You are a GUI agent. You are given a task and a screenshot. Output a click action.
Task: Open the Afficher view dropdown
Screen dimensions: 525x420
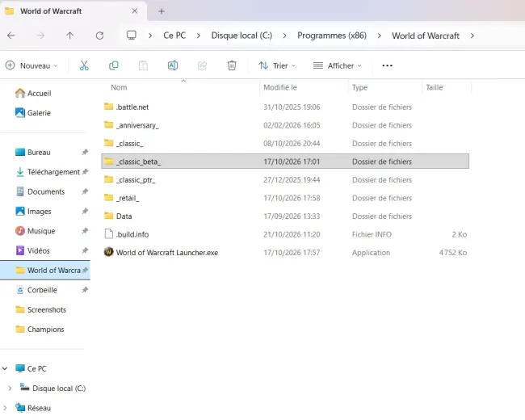[337, 65]
